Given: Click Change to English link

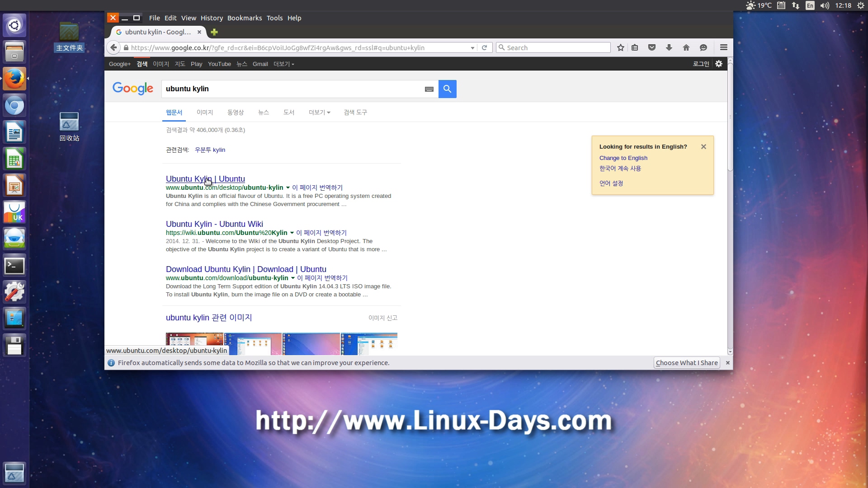Looking at the screenshot, I should pos(623,158).
